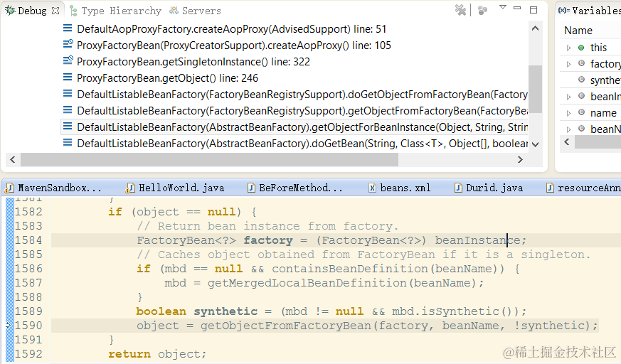The width and height of the screenshot is (621, 364).
Task: Click Remove All Terminated Launches icon
Action: pos(460,10)
